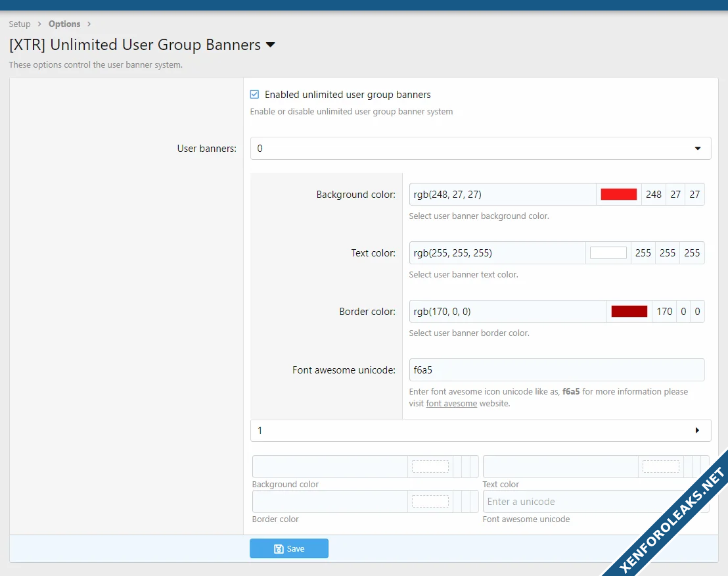Click empty swatch above lower Background color label
This screenshot has height=576, width=728.
[x=430, y=467]
